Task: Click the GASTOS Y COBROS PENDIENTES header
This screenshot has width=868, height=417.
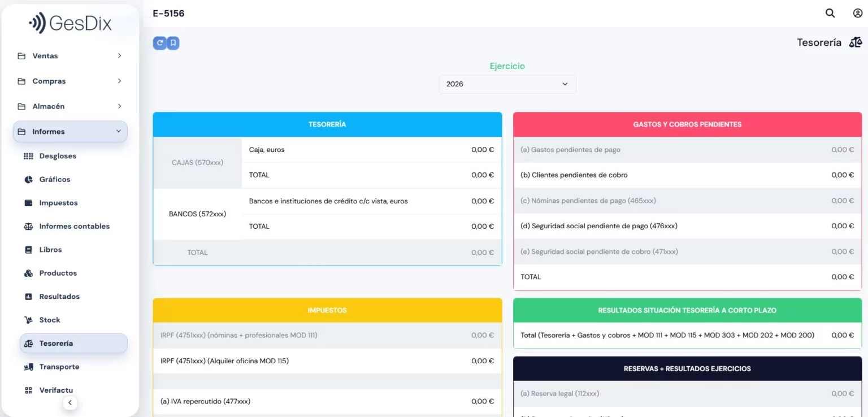Action: pyautogui.click(x=687, y=124)
